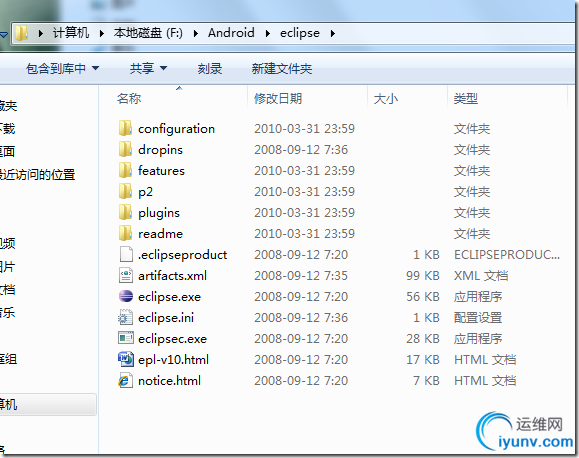Go to Android breadcrumb folder
The height and width of the screenshot is (458, 579).
pyautogui.click(x=231, y=33)
